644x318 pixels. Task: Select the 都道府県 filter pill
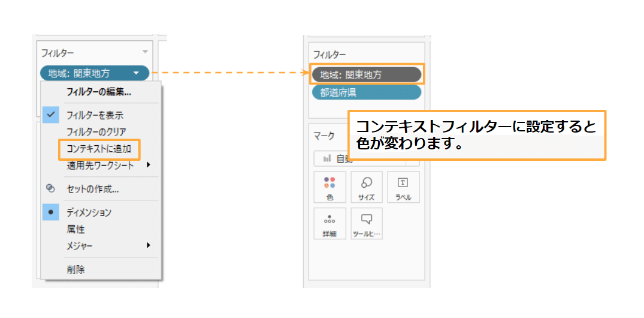click(367, 92)
